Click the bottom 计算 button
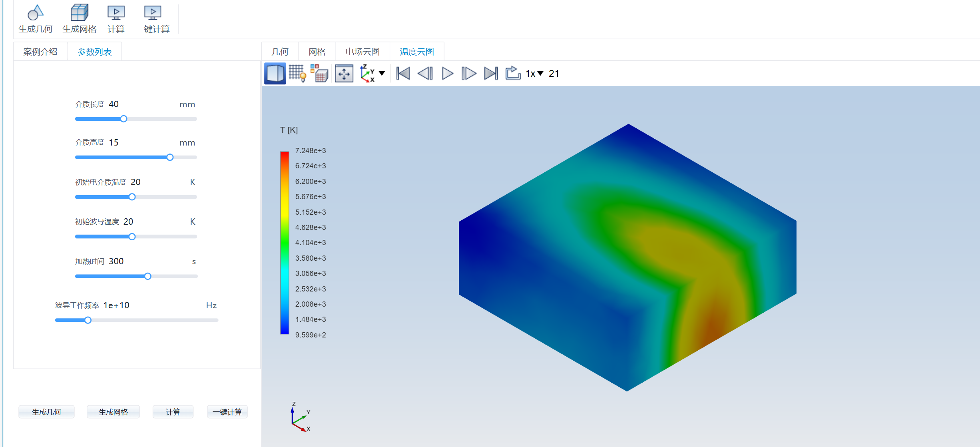The width and height of the screenshot is (980, 447). tap(173, 412)
